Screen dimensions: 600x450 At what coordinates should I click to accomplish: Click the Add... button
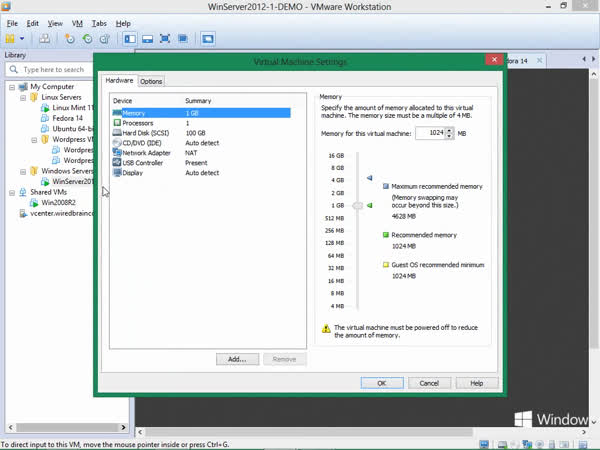pos(237,359)
